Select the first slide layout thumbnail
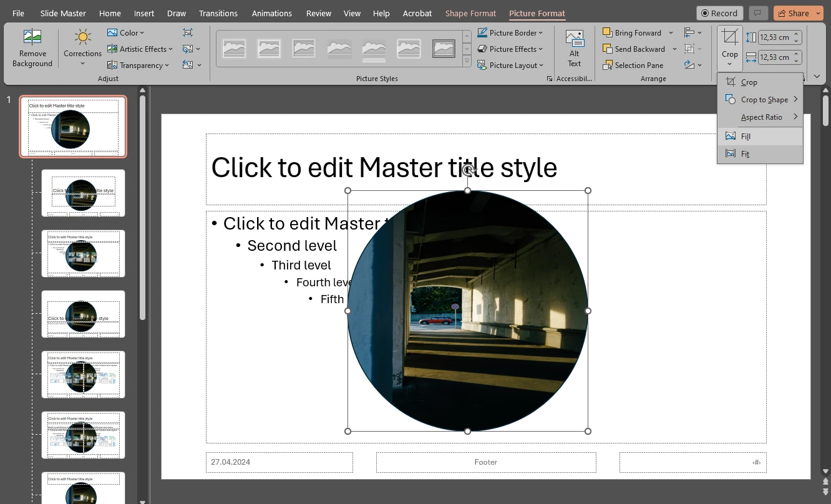Screen dimensions: 831x504 click(73, 126)
